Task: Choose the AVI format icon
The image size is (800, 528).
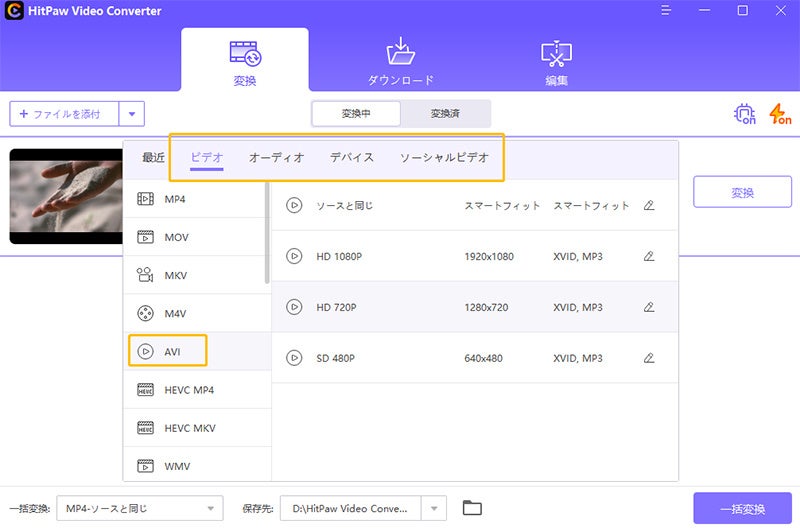Action: click(x=145, y=351)
